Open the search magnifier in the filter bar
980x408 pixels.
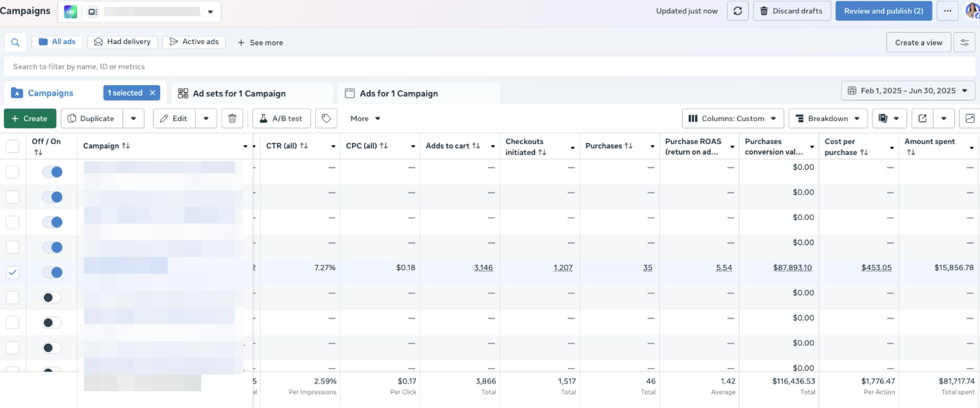(15, 42)
